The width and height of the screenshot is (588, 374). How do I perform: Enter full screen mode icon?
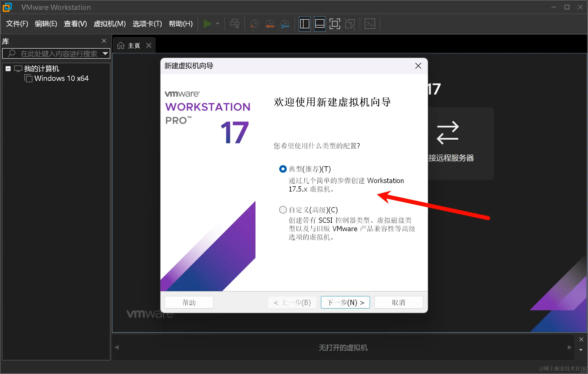(335, 24)
